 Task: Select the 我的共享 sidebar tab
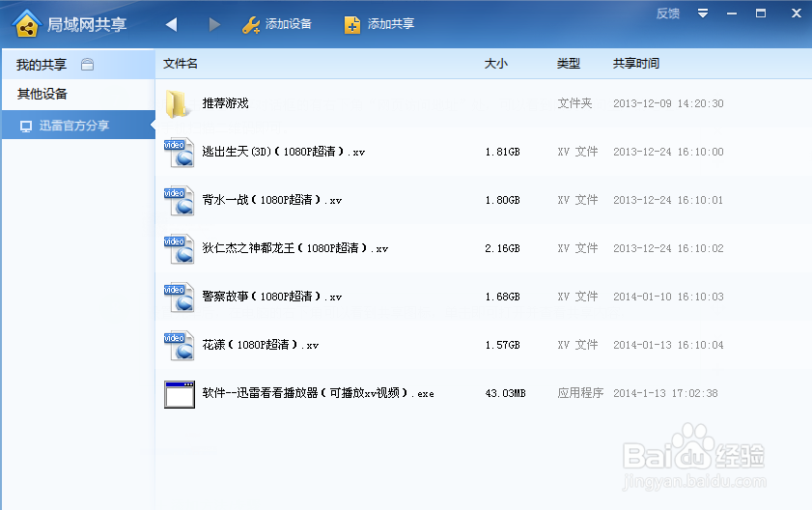click(x=79, y=65)
